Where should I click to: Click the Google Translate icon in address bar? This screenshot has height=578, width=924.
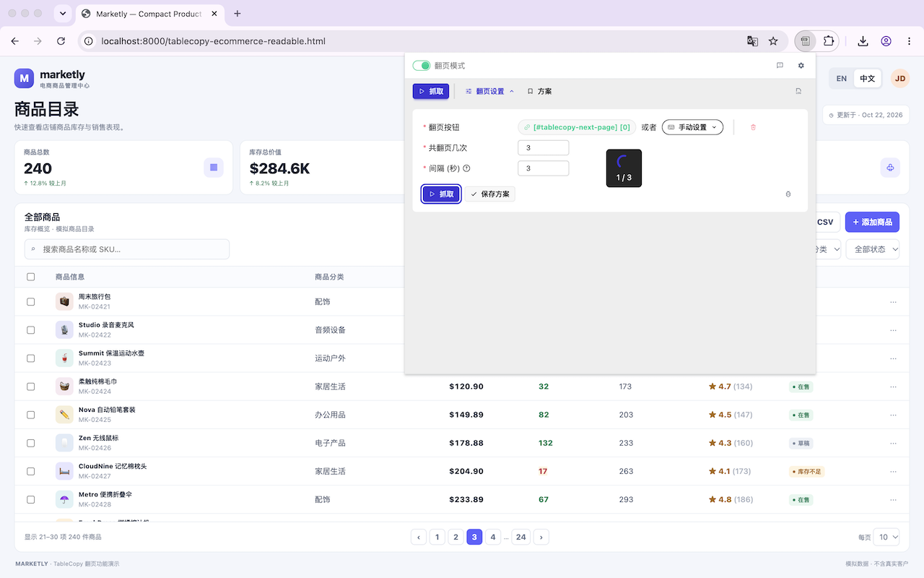pyautogui.click(x=752, y=41)
